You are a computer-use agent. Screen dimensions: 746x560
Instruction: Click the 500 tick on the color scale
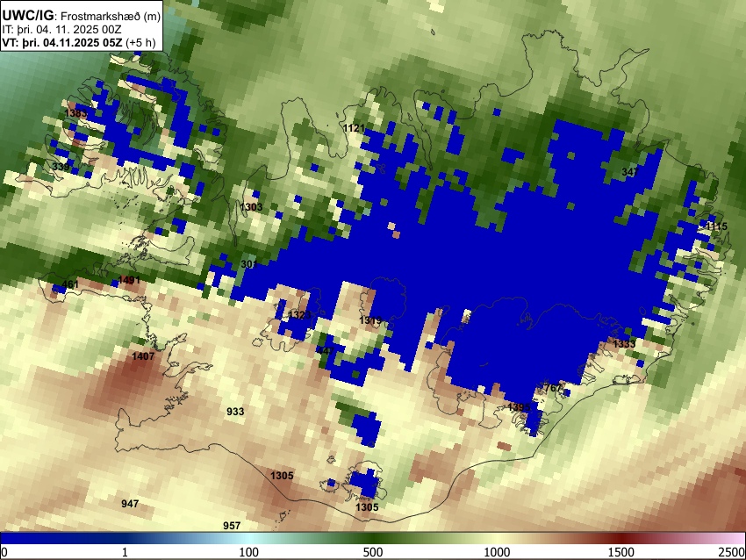[373, 552]
